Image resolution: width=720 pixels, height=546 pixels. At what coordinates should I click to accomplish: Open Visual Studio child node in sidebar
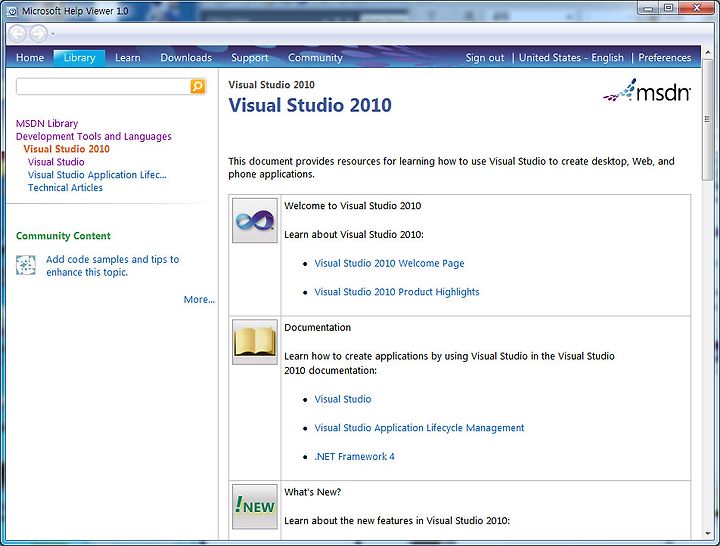coord(56,162)
